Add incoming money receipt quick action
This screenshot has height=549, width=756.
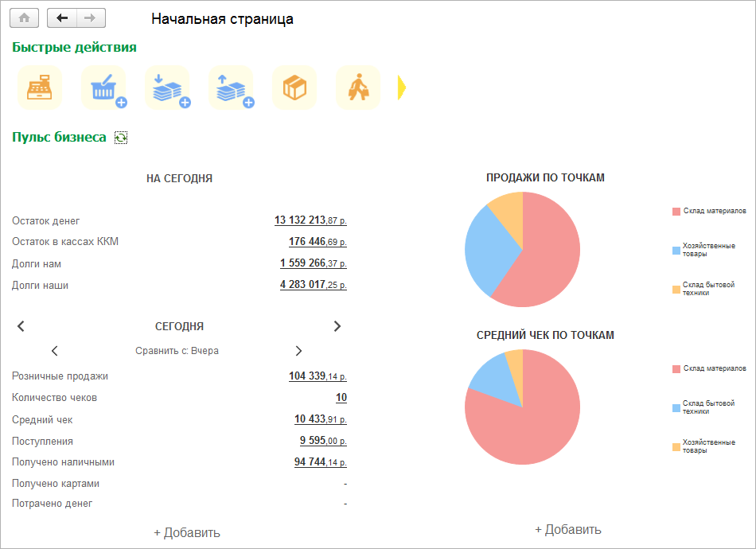pyautogui.click(x=167, y=88)
